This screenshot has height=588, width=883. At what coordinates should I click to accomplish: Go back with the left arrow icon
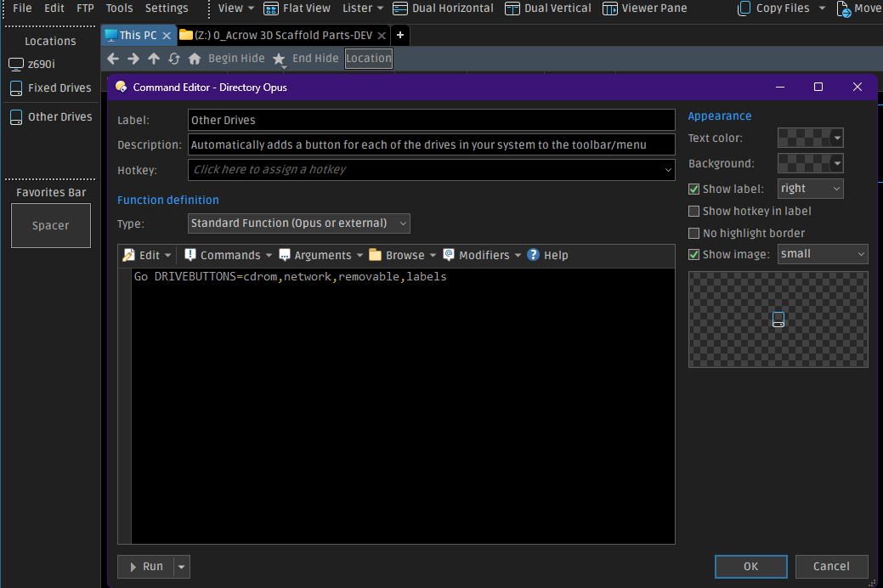click(113, 59)
